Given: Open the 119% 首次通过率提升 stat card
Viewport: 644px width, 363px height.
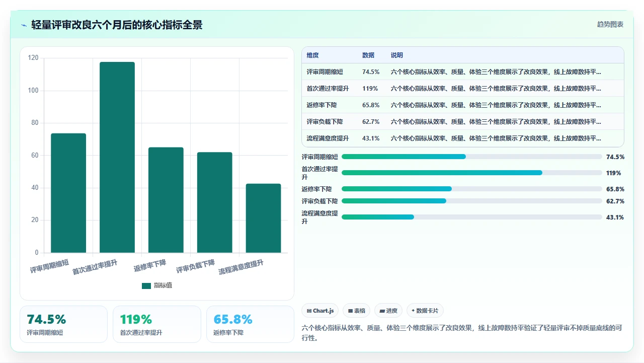Looking at the screenshot, I should click(157, 324).
